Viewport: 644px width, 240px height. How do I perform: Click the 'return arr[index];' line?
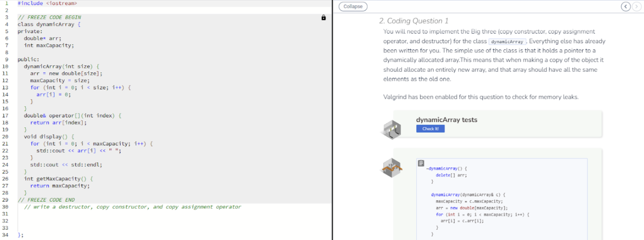point(58,123)
